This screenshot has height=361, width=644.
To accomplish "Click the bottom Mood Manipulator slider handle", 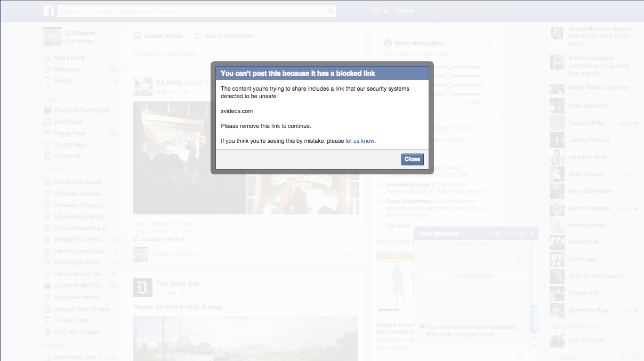I will tap(449, 94).
